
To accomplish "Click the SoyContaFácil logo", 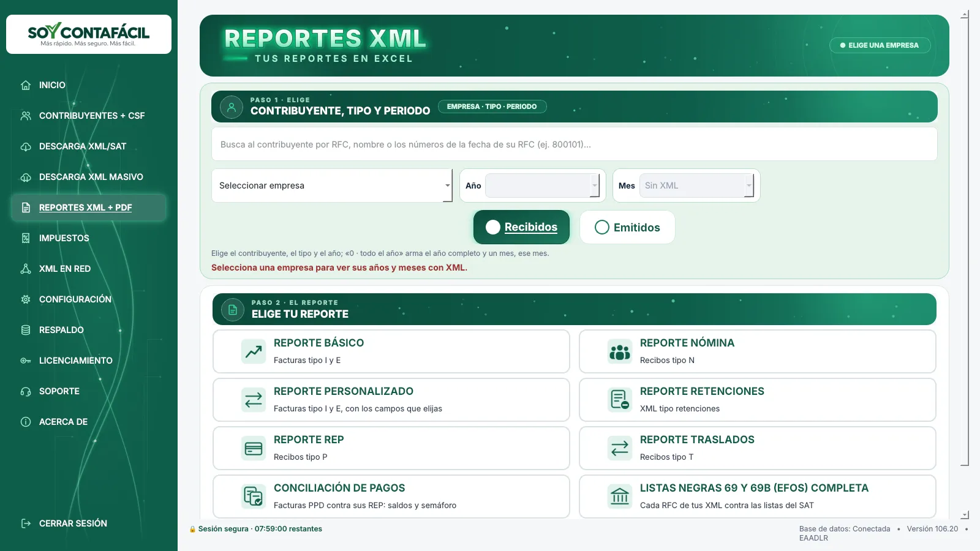I will pyautogui.click(x=89, y=34).
